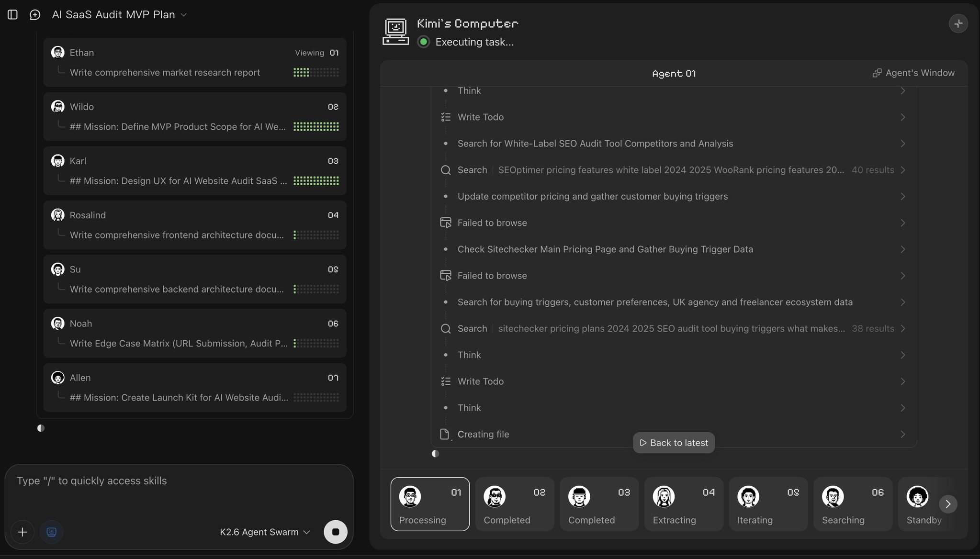
Task: Select agent 05 Iterating tab
Action: click(x=768, y=504)
